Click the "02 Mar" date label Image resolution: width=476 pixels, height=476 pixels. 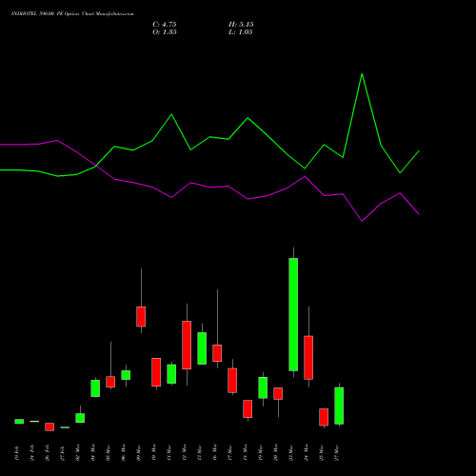(78, 453)
